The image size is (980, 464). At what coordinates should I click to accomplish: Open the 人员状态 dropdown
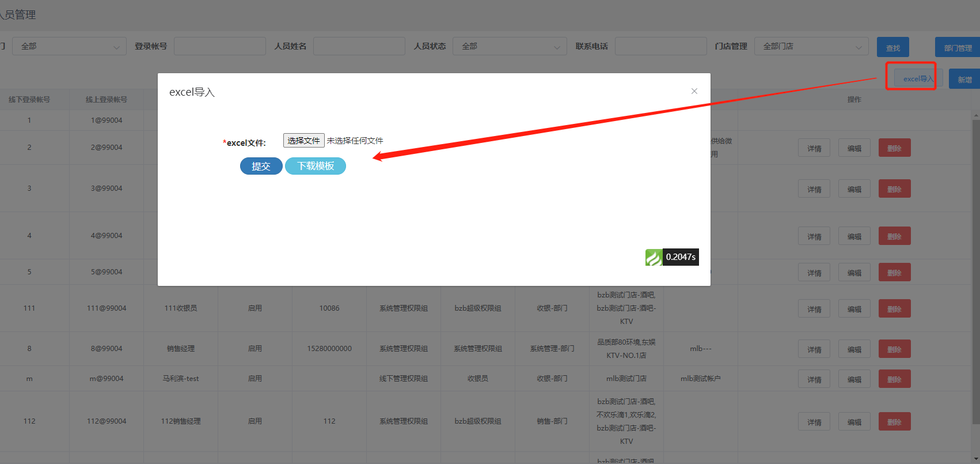(510, 46)
